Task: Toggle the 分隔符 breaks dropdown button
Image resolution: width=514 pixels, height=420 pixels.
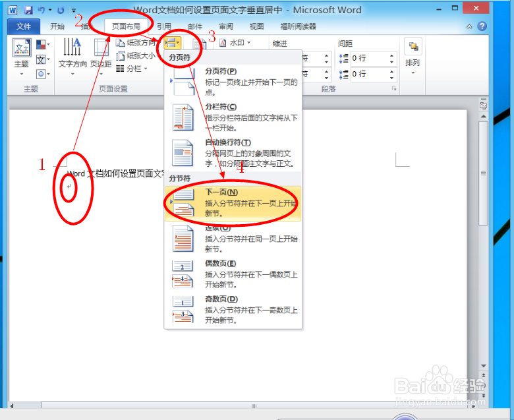Action: (173, 43)
